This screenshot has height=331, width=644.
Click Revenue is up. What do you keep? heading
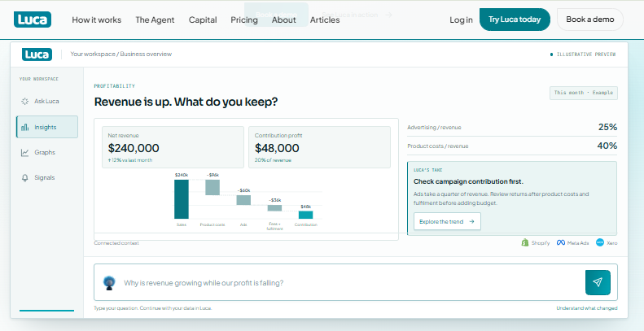point(186,102)
